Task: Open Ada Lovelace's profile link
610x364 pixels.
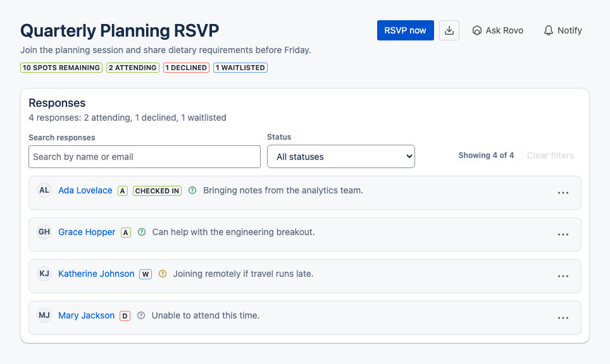Action: tap(85, 190)
